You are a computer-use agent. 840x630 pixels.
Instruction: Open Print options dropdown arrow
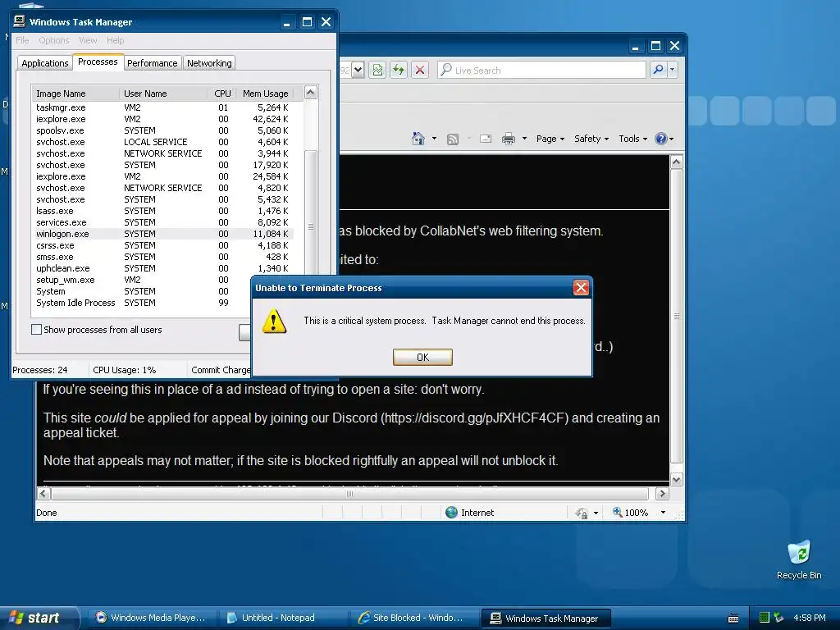[524, 139]
